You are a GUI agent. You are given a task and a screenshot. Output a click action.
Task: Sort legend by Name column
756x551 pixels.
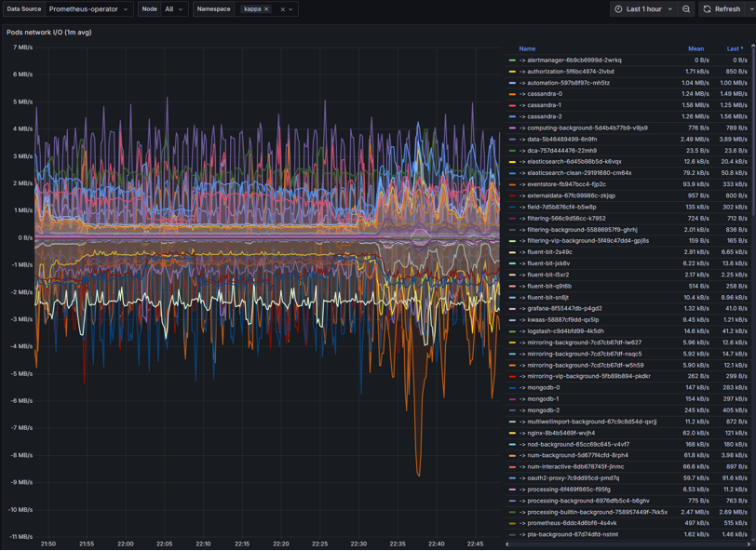(x=527, y=48)
